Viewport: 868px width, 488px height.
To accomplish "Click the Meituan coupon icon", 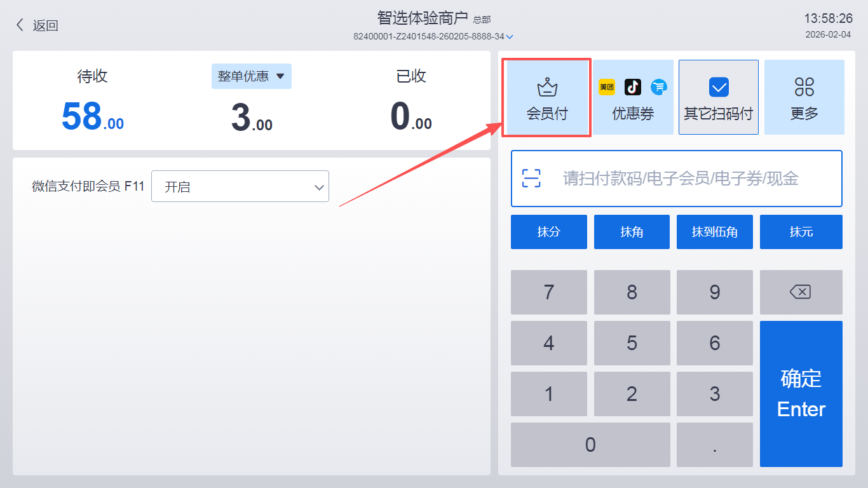I will click(607, 87).
